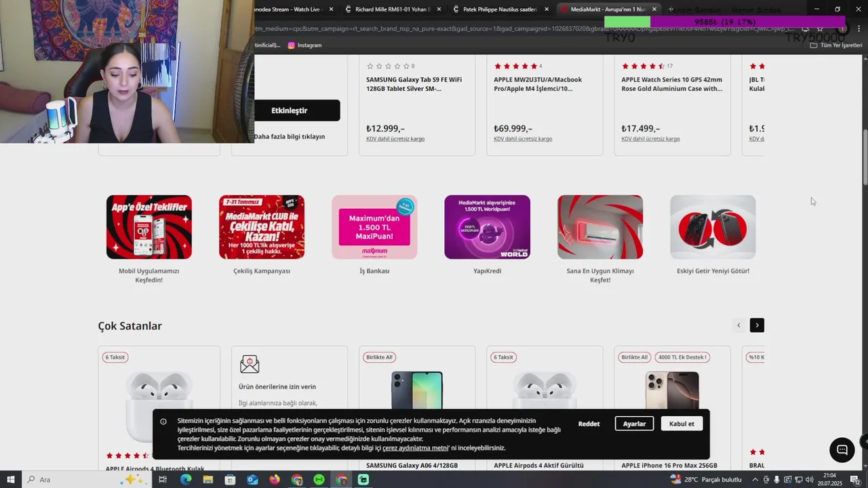Click the mail icon in Ürün önerilerine card

click(x=250, y=364)
